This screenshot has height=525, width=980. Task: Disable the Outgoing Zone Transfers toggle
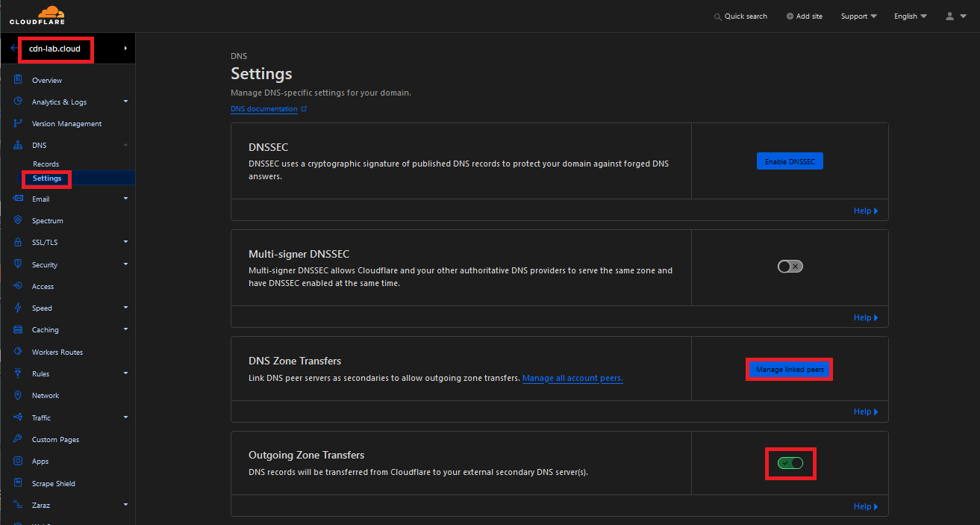tap(790, 463)
